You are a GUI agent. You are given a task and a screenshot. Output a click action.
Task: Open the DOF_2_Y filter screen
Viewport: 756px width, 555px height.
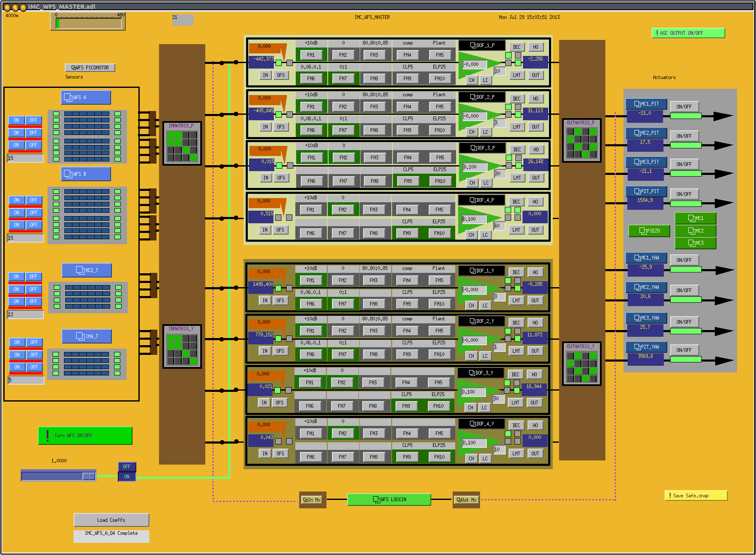pos(481,321)
